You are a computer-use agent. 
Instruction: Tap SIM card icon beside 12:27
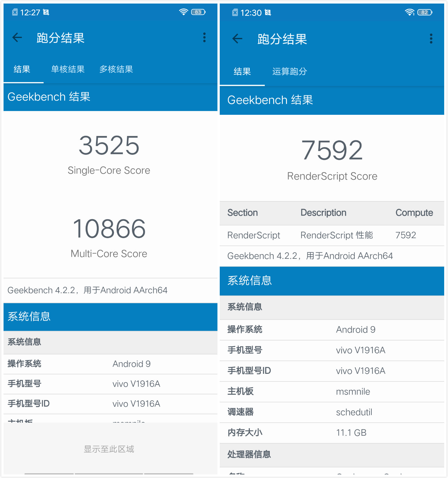tap(15, 12)
